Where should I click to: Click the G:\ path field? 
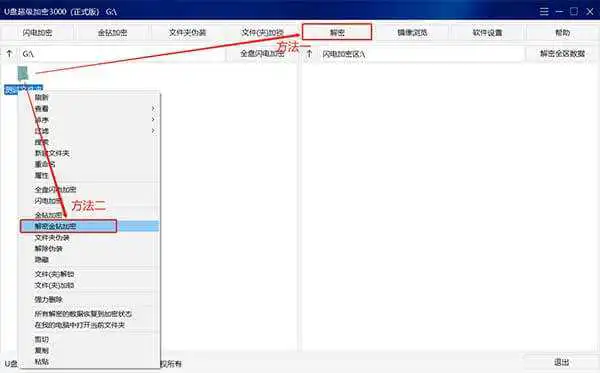click(x=122, y=54)
